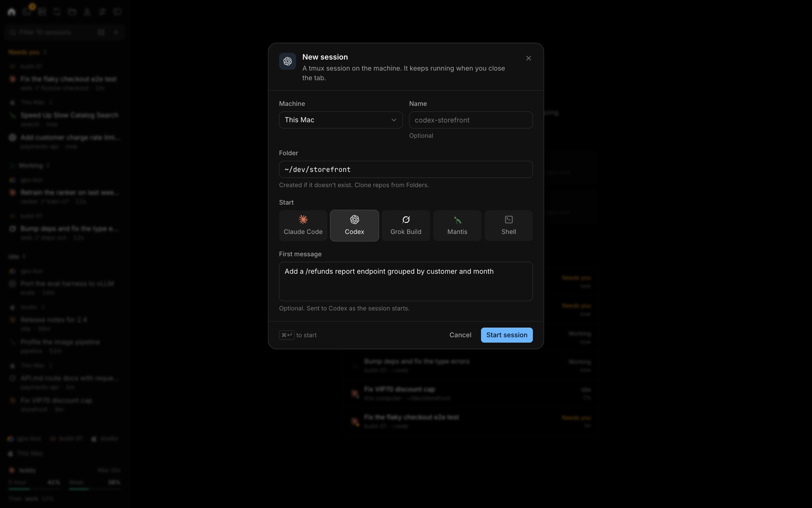Click 'Optional. Sent to Codex' helper text

click(344, 308)
